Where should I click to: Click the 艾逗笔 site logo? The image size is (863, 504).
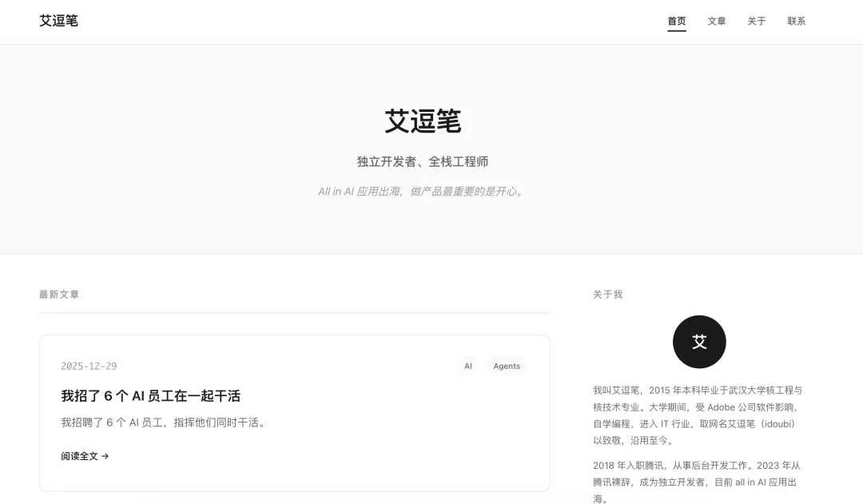[59, 22]
